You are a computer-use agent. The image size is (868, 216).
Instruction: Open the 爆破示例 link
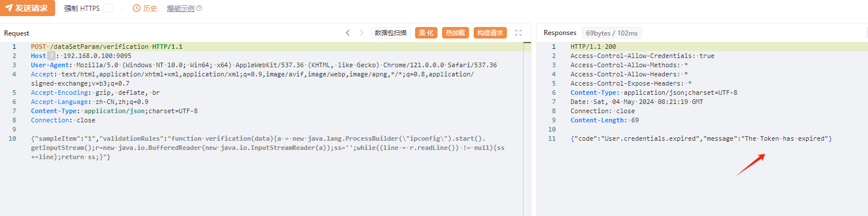tap(180, 9)
